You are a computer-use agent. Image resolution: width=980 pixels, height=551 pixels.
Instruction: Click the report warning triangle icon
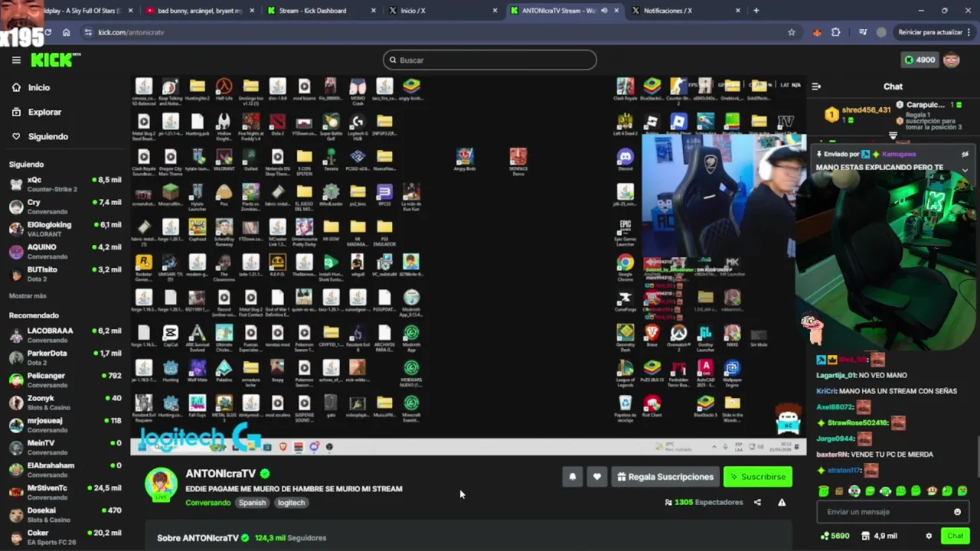(x=782, y=503)
